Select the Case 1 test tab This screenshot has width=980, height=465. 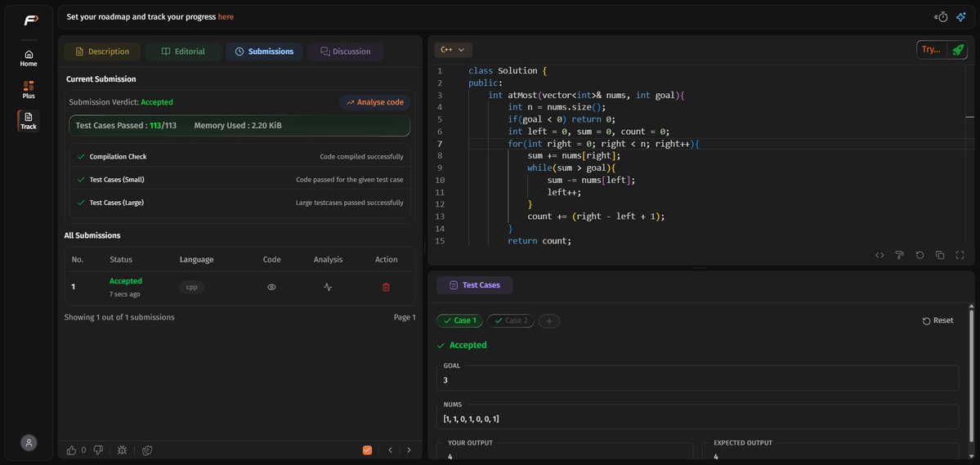point(459,320)
